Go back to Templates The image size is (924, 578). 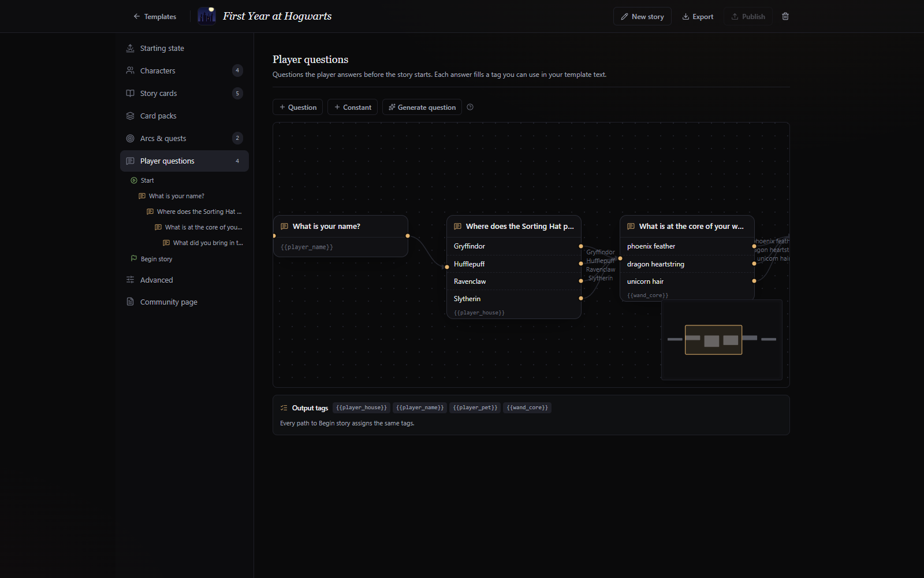[x=155, y=17]
